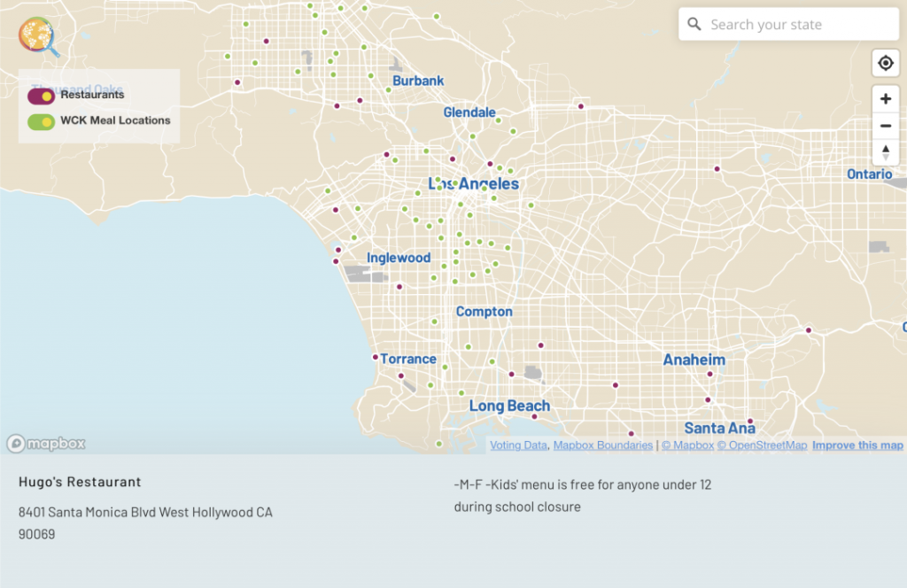907x588 pixels.
Task: Click the Burbank city label
Action: [x=418, y=81]
